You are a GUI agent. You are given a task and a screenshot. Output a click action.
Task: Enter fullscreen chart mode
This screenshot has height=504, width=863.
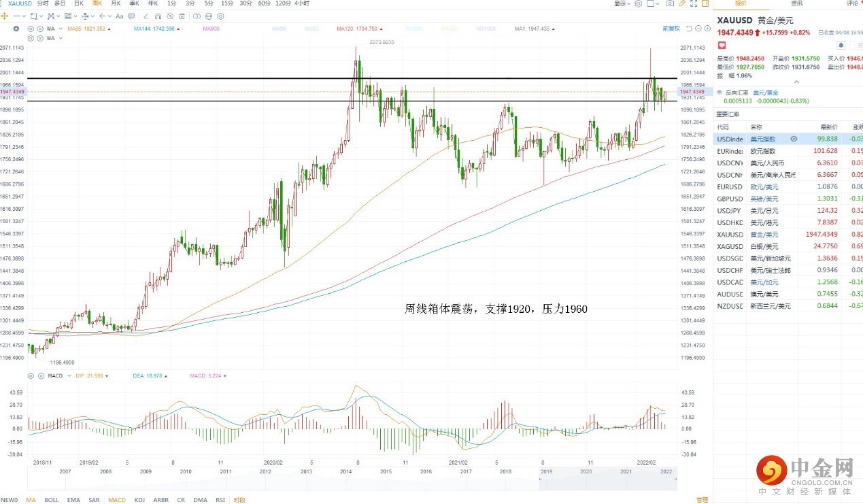point(694,3)
